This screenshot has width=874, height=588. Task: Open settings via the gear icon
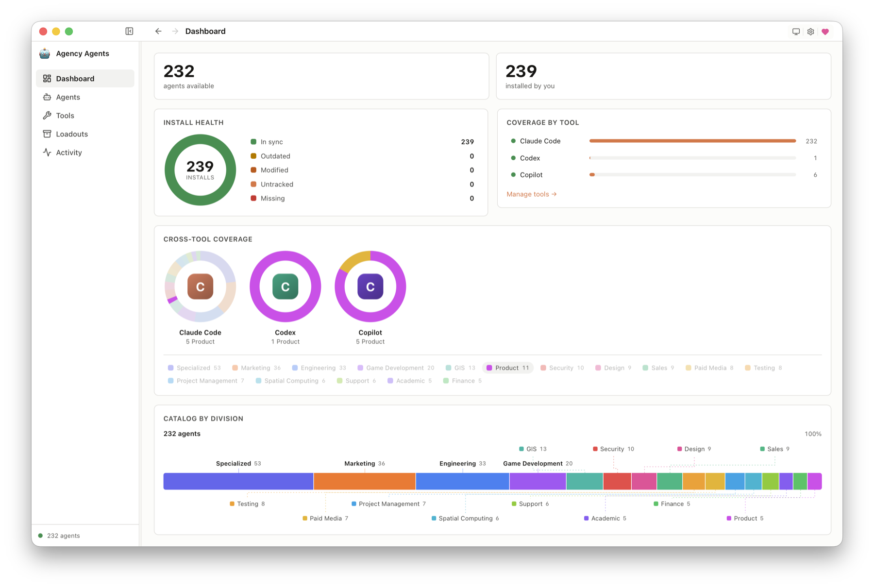coord(810,32)
